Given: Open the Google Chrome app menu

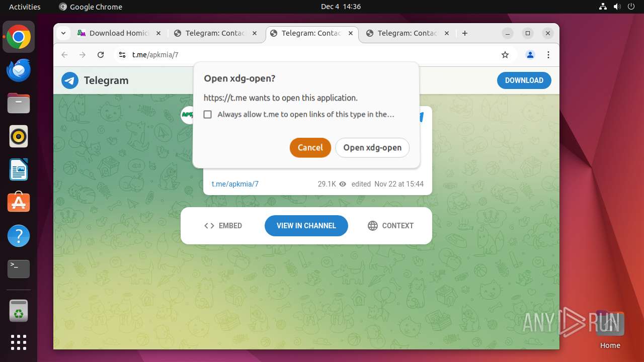Looking at the screenshot, I should (91, 7).
